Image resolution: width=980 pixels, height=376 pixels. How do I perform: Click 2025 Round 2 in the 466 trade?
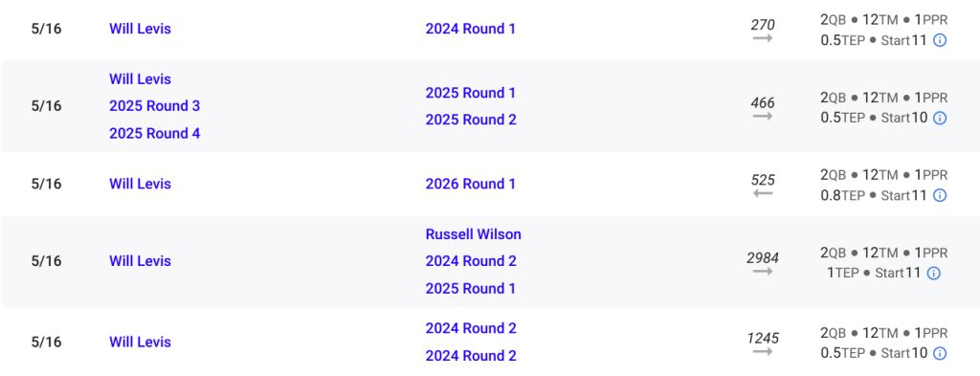(471, 120)
